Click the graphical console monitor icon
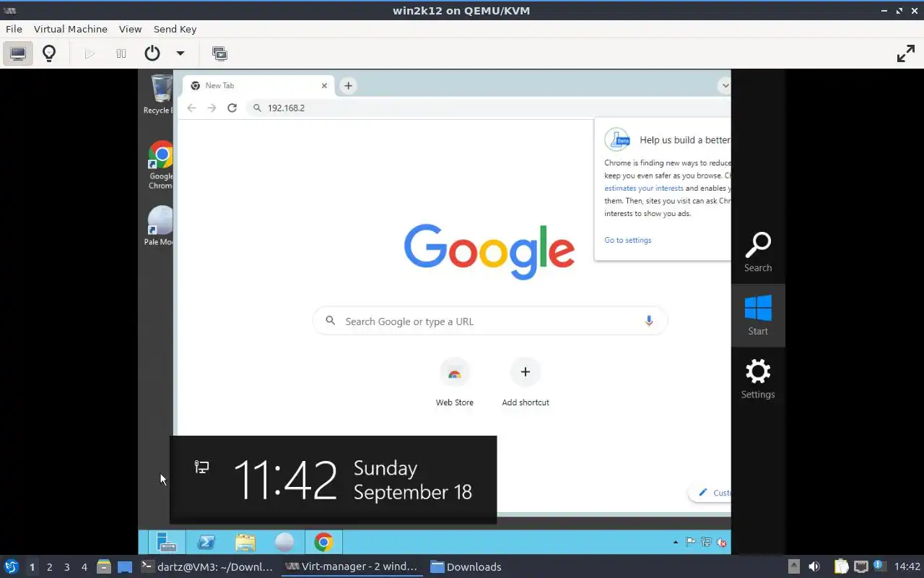Screen dimensions: 924x578 click(18, 53)
